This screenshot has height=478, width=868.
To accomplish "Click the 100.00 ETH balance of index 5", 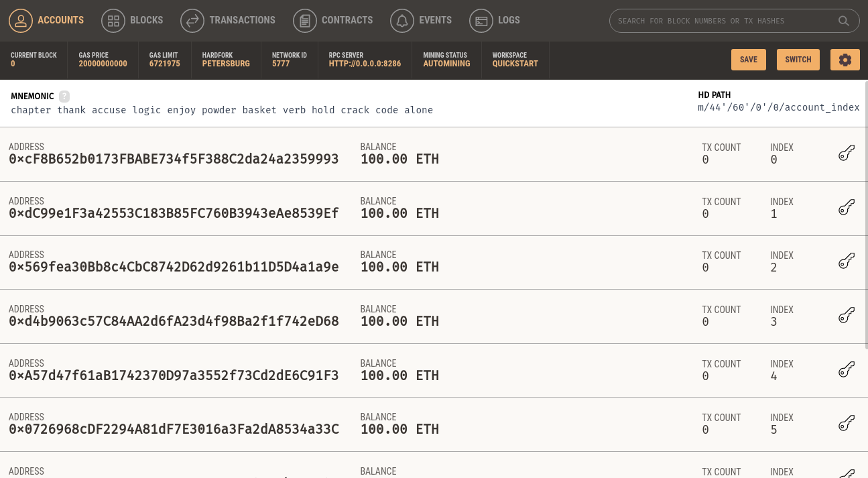I will 399,429.
